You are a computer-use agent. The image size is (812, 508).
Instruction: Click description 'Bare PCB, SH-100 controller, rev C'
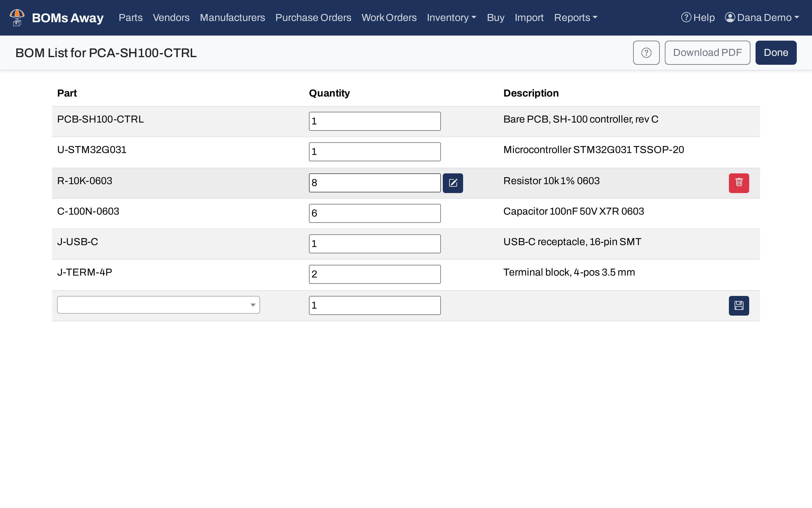581,119
